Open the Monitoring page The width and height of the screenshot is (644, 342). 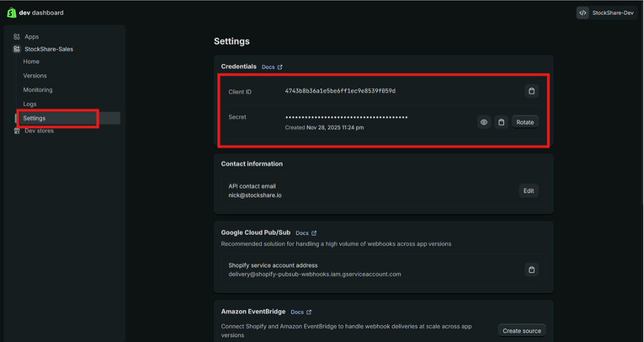pyautogui.click(x=38, y=90)
